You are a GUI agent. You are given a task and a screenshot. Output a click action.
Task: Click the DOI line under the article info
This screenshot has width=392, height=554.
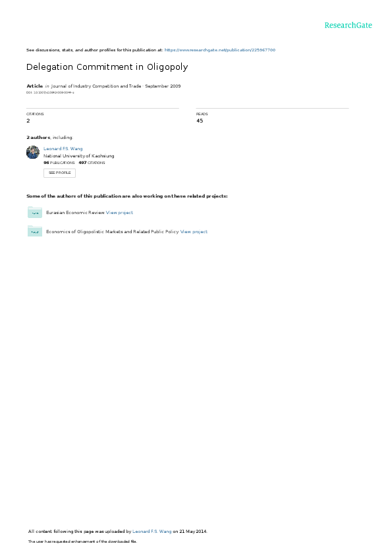pos(50,93)
